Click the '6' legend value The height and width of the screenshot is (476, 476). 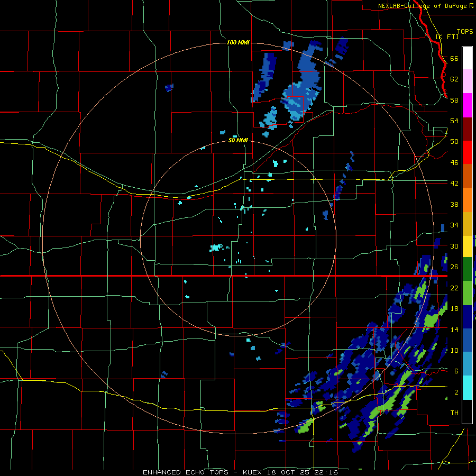coord(456,371)
